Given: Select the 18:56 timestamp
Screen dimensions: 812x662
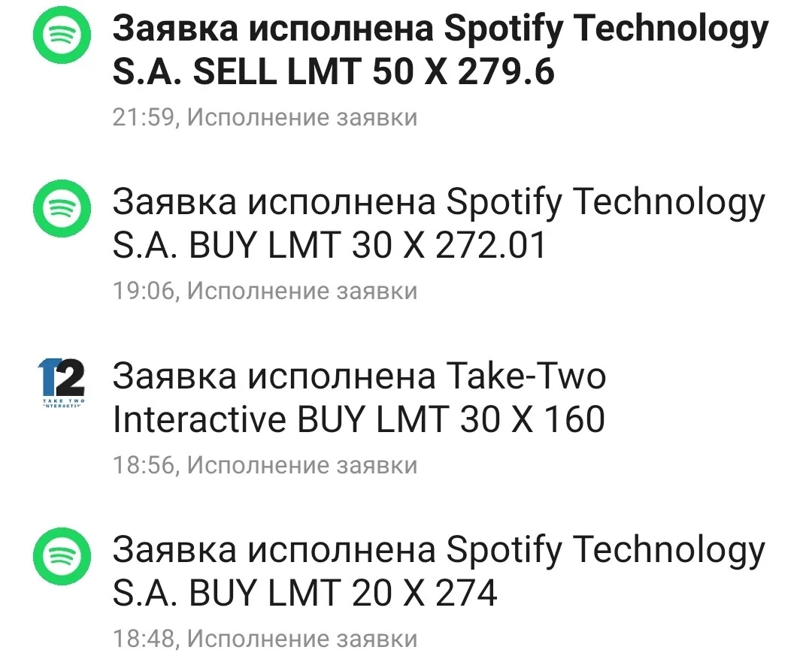Looking at the screenshot, I should [x=144, y=465].
